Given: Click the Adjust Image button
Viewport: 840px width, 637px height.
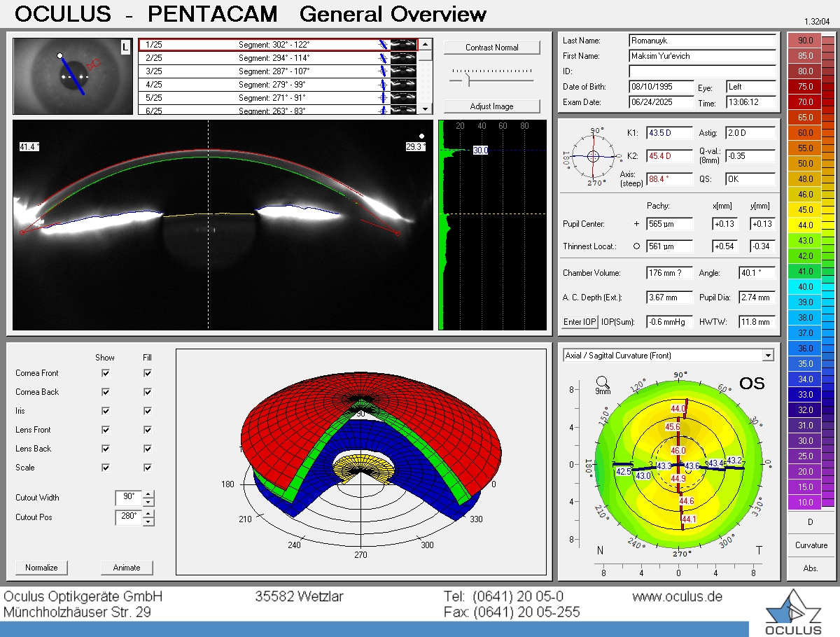Looking at the screenshot, I should (492, 106).
